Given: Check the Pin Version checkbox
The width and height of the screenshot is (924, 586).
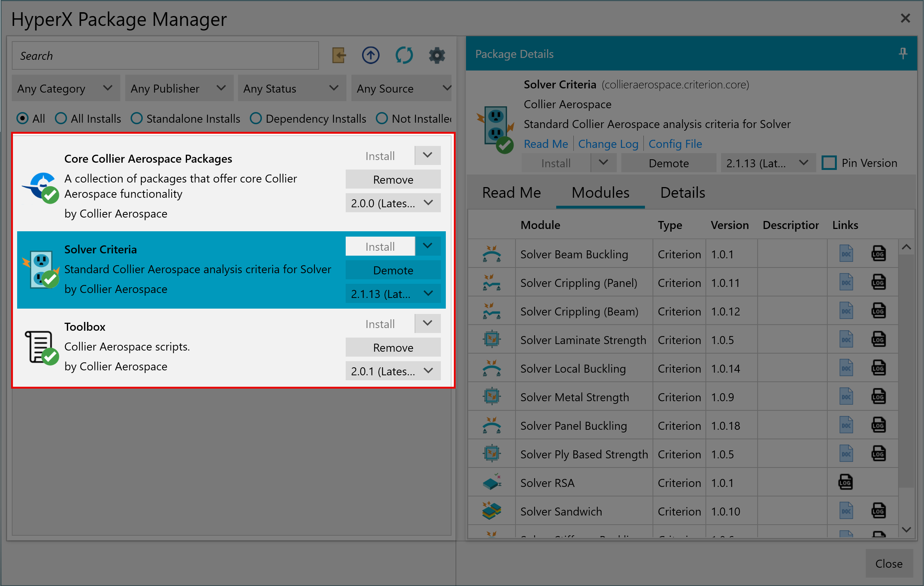Looking at the screenshot, I should click(x=829, y=163).
